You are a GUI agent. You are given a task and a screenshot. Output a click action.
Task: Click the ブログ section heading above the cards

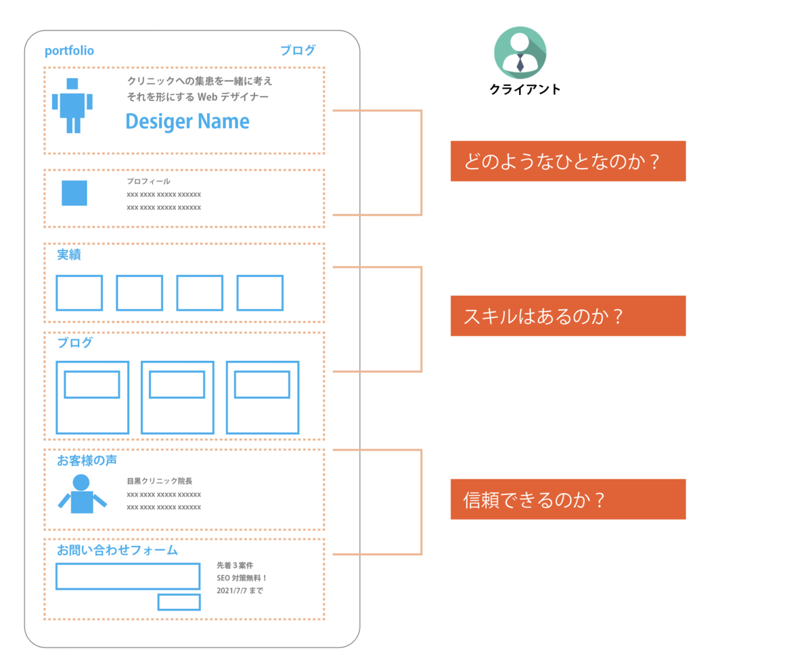75,343
